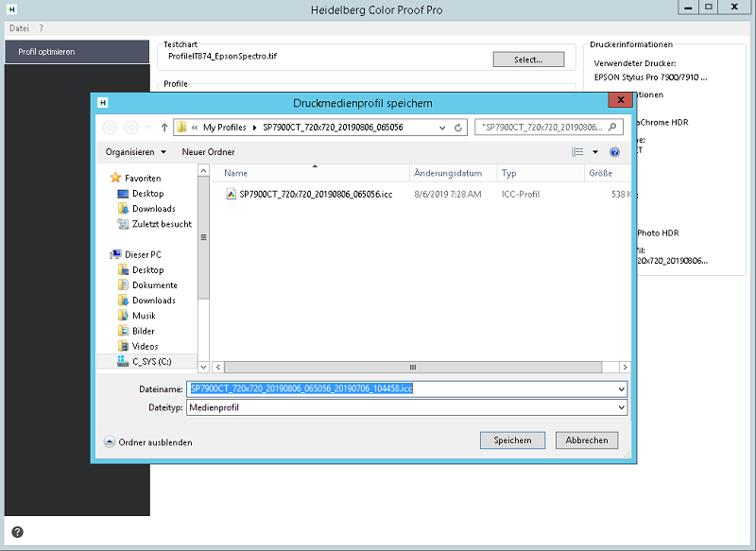Click the Abbrechen button
756x551 pixels.
coord(587,440)
